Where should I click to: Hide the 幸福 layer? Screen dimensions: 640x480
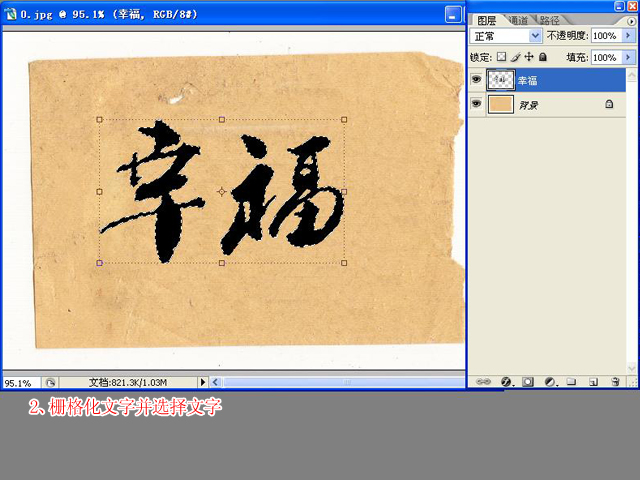coord(476,80)
